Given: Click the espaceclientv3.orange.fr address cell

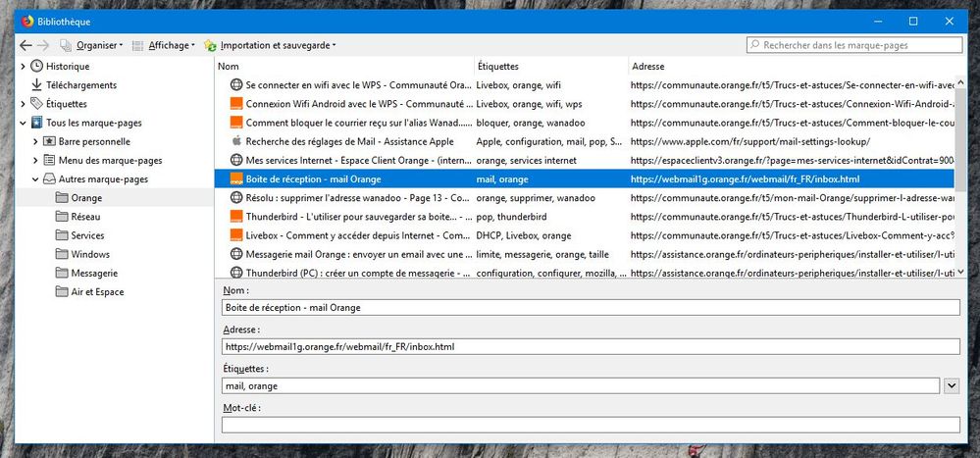Looking at the screenshot, I should [x=793, y=161].
